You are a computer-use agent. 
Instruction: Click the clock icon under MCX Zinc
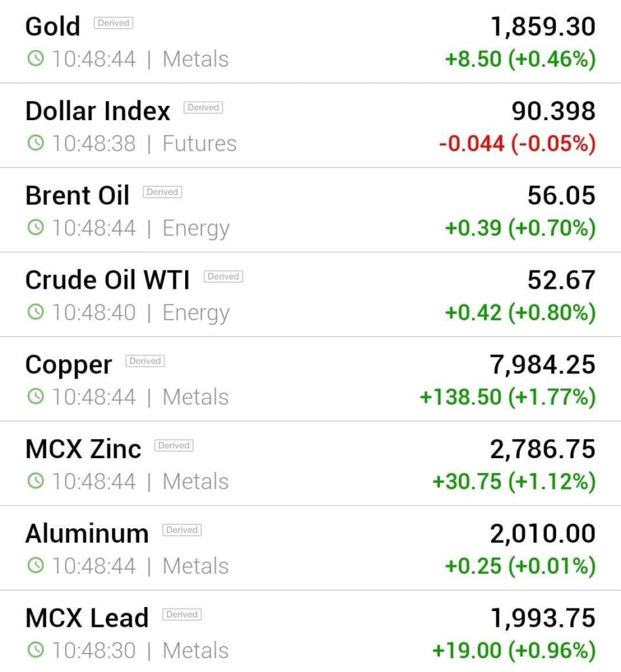35,480
